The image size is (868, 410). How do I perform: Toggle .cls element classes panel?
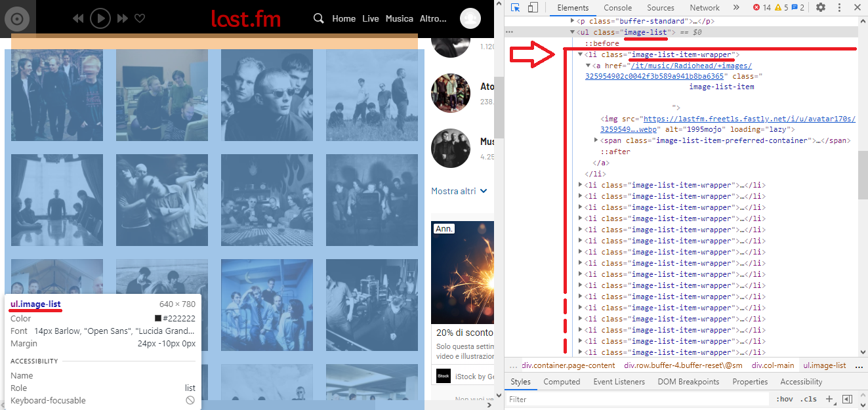point(809,399)
